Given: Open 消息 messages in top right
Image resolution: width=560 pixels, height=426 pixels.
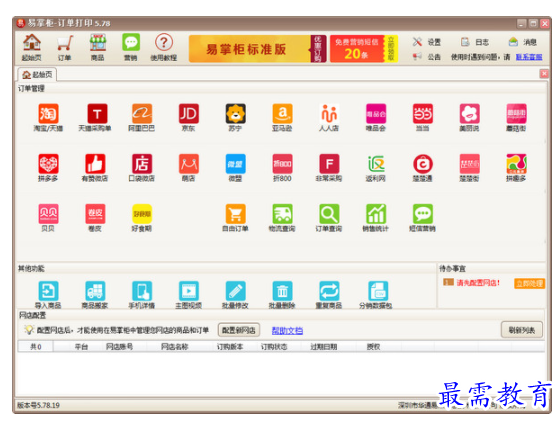Looking at the screenshot, I should pos(522,42).
